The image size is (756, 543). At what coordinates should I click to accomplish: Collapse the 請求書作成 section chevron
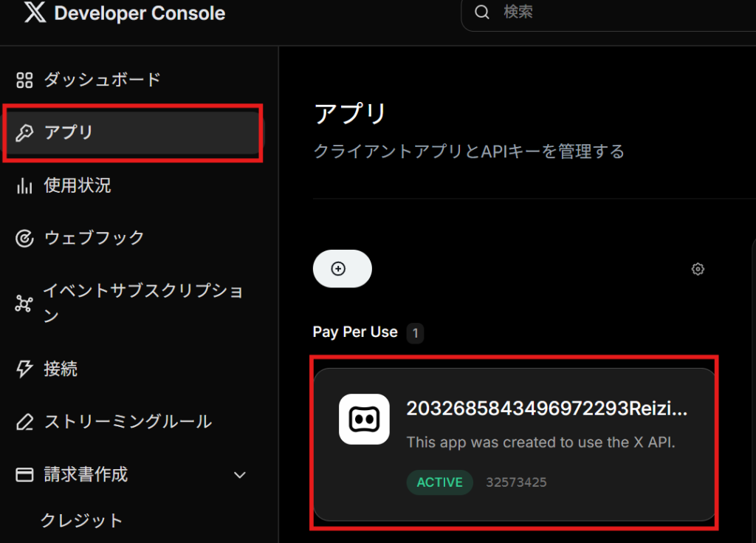pyautogui.click(x=239, y=475)
